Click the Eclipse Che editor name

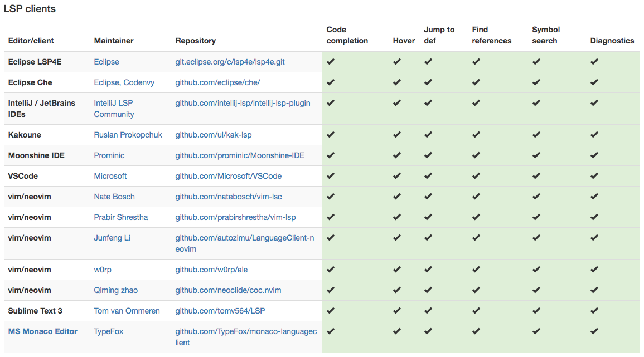(30, 82)
